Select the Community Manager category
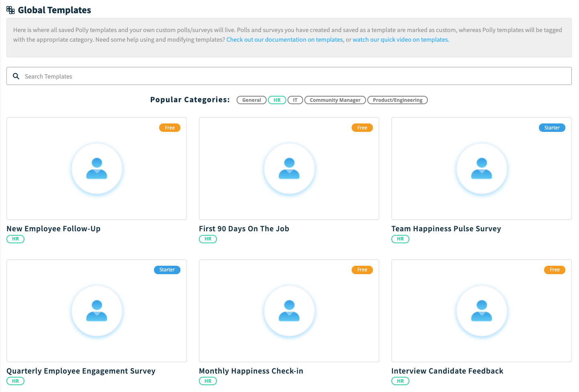Image resolution: width=579 pixels, height=392 pixels. 335,100
